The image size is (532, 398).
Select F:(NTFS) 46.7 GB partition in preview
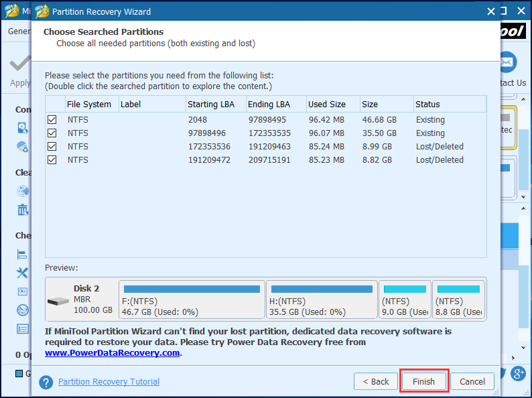pos(192,300)
